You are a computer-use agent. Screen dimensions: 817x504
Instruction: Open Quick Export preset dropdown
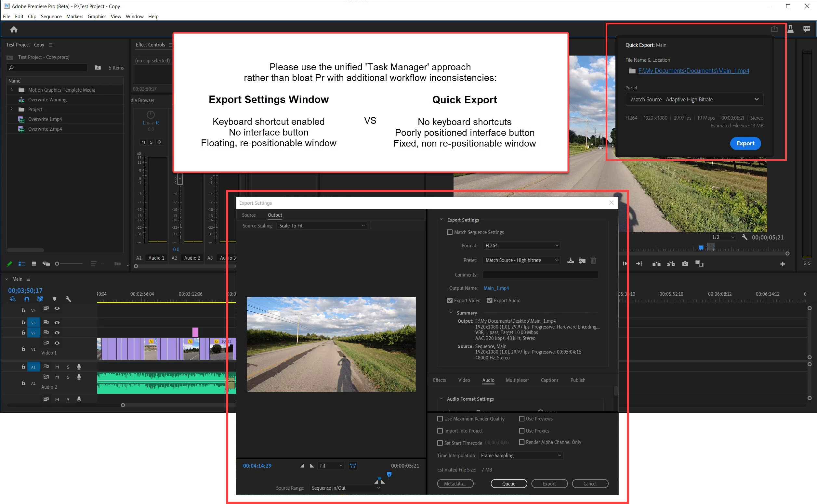click(x=694, y=99)
